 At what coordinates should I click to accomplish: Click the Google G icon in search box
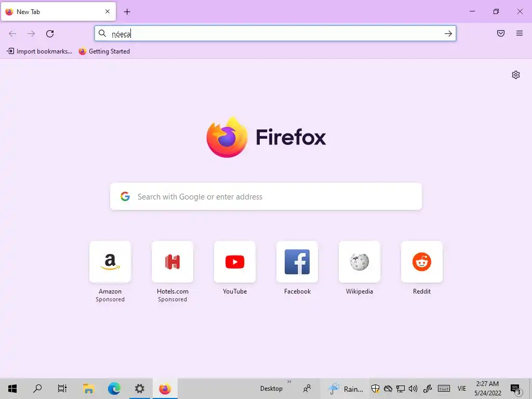[125, 196]
